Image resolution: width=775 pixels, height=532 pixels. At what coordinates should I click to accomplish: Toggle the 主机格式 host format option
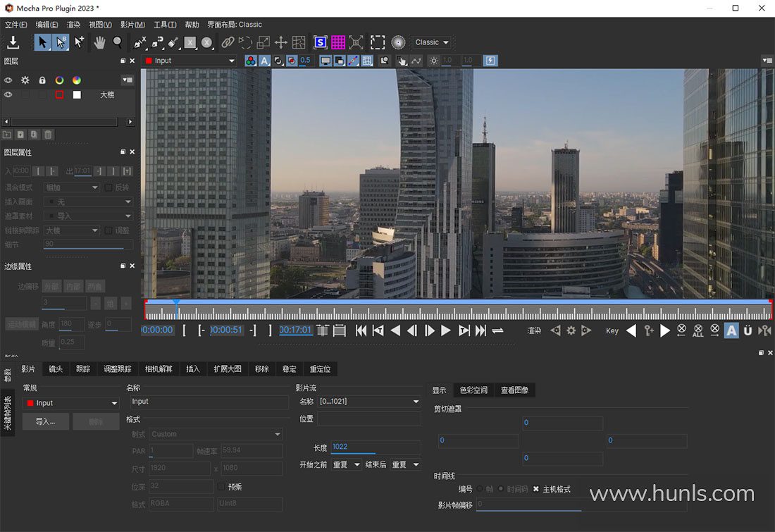point(535,489)
